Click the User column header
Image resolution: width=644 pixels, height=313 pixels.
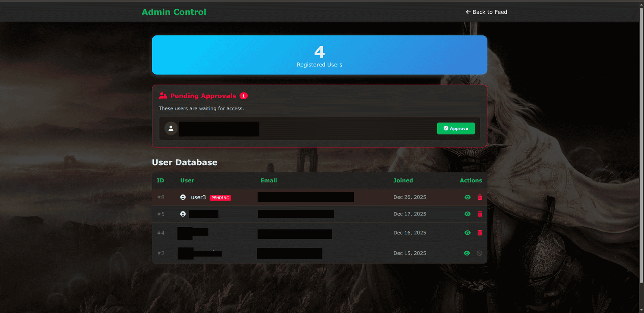pos(187,180)
